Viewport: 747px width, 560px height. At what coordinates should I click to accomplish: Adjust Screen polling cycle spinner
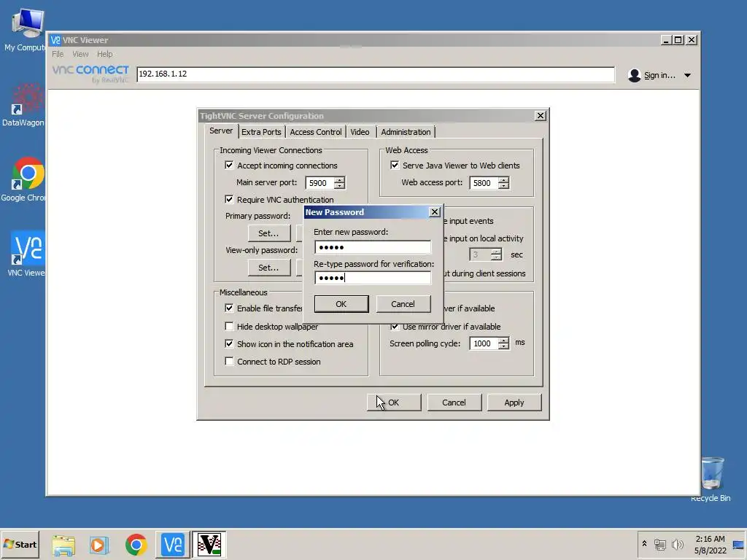[503, 343]
